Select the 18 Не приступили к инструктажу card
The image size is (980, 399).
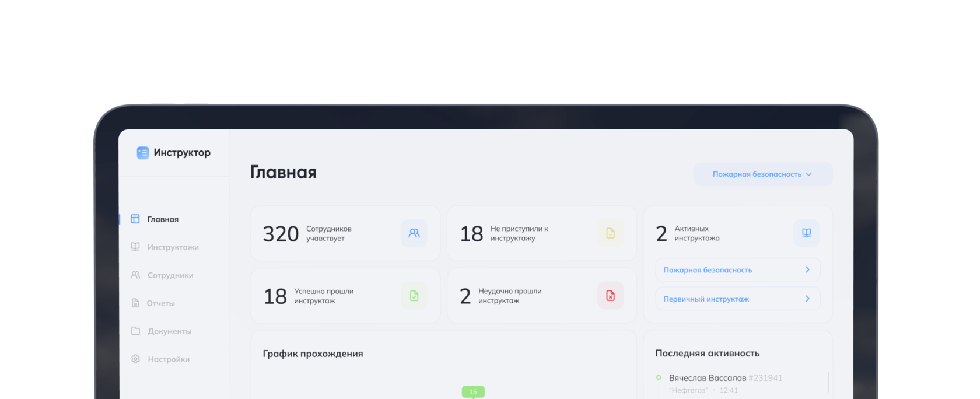point(542,233)
